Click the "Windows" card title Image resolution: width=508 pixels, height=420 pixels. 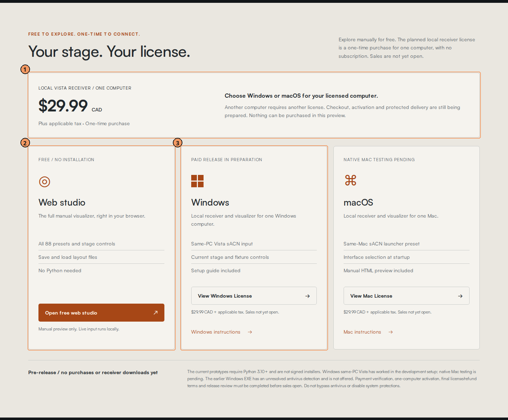tap(210, 202)
